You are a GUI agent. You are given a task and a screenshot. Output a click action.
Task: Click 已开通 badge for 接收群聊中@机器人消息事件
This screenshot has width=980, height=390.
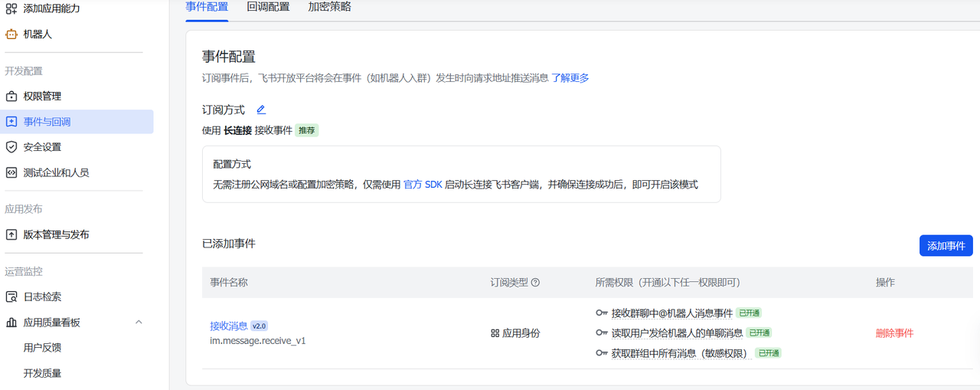(749, 313)
